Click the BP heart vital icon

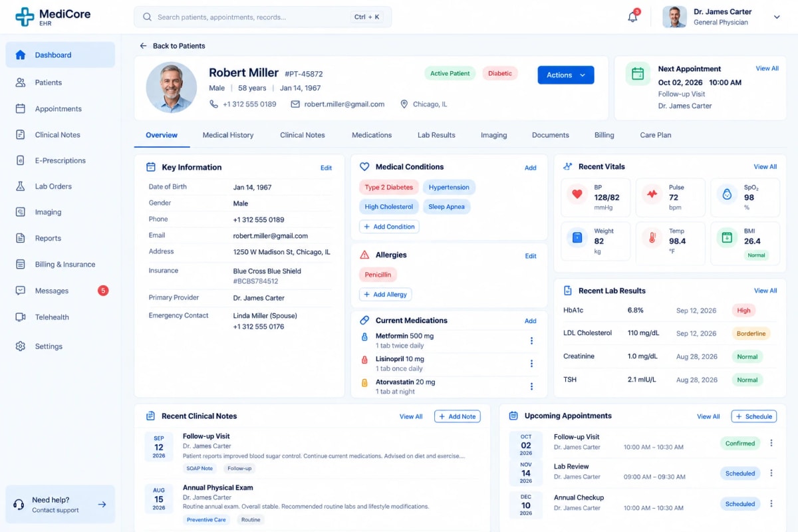click(x=577, y=195)
